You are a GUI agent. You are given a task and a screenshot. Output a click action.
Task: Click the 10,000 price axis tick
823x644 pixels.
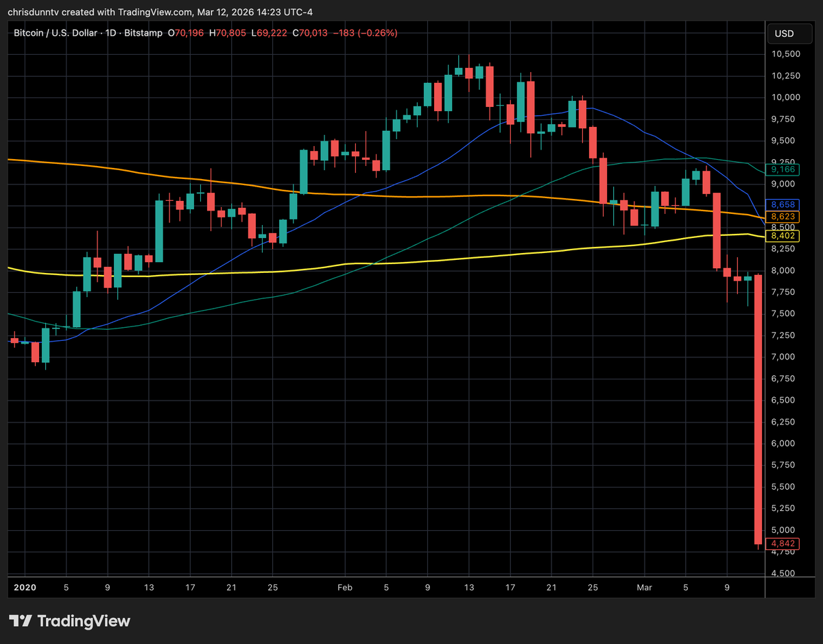[x=785, y=97]
